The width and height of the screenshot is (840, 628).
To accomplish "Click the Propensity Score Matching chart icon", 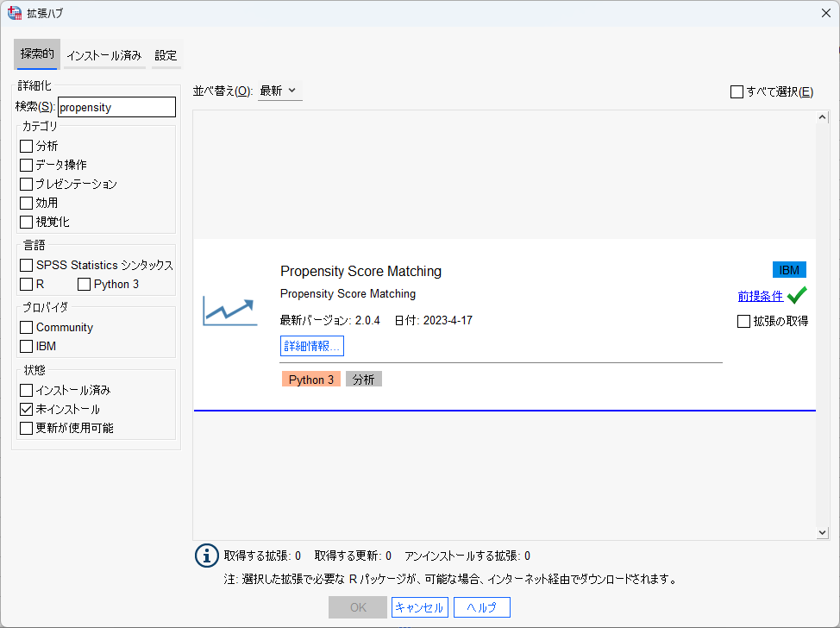I will tap(229, 311).
